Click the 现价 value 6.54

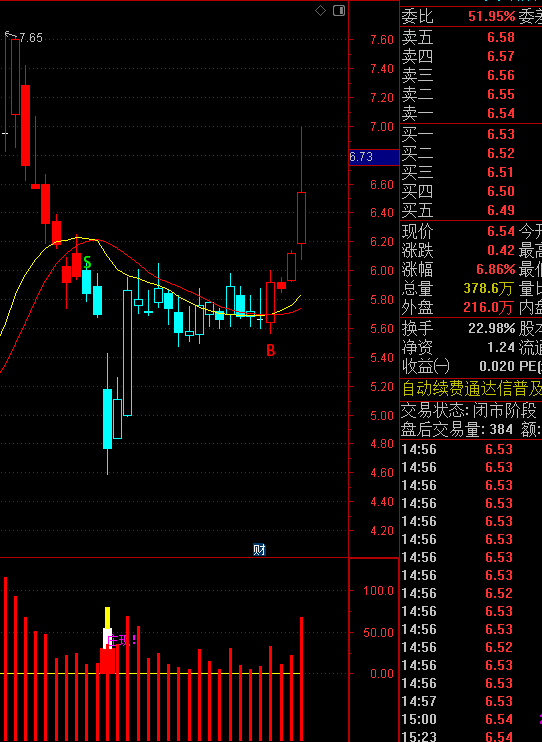(x=501, y=231)
